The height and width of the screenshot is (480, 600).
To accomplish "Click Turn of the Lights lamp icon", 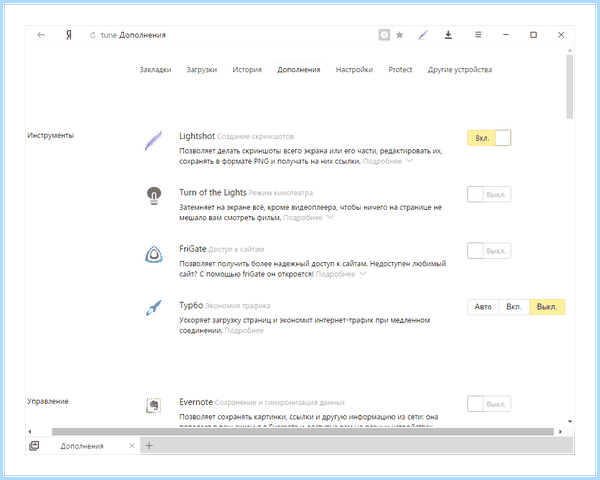I will tap(154, 196).
